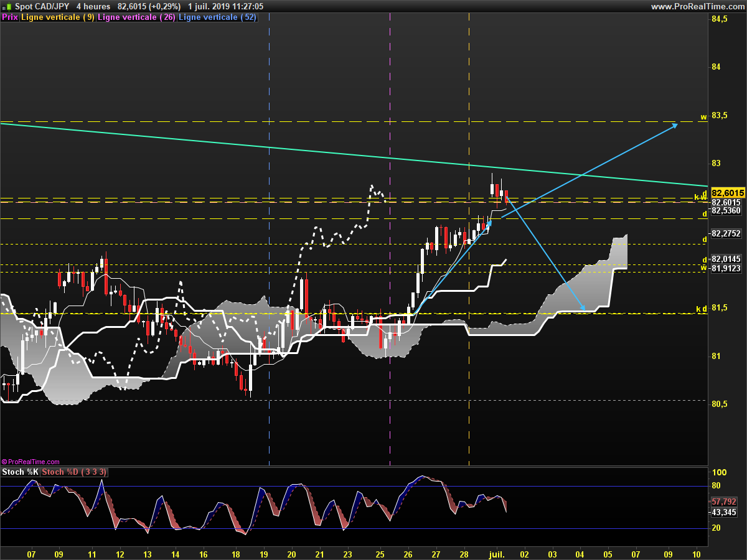Image resolution: width=747 pixels, height=560 pixels.
Task: Open the Prix indicator settings label
Action: tap(10, 17)
